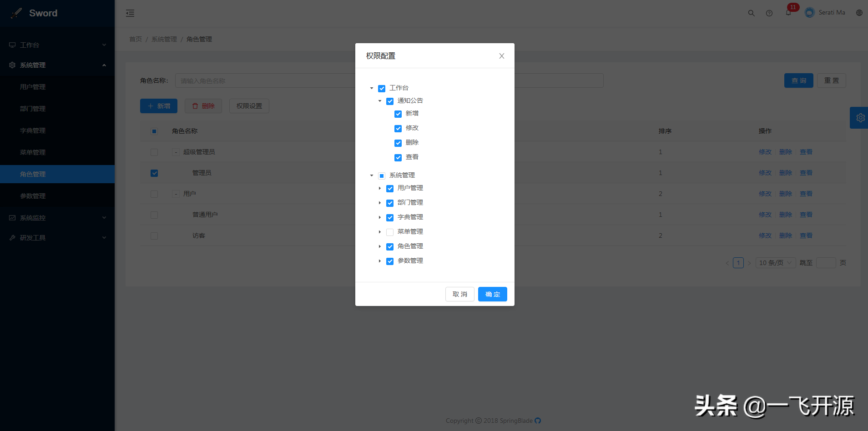Expand the 参数管理 tree node arrow
868x431 pixels.
point(380,261)
